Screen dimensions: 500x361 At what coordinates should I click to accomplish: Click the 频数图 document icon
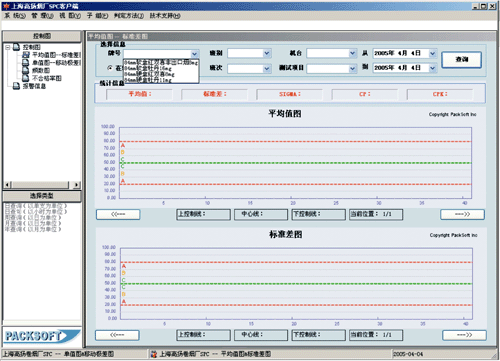click(x=26, y=70)
